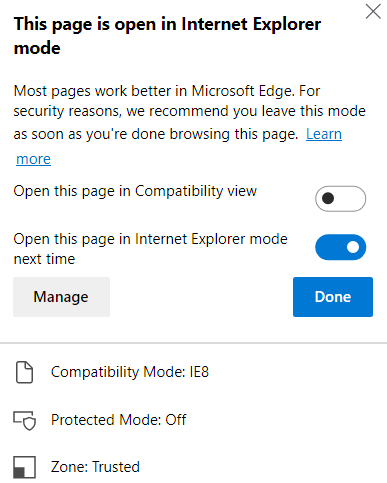Open the Manage settings button
The image size is (387, 483).
coord(61,297)
